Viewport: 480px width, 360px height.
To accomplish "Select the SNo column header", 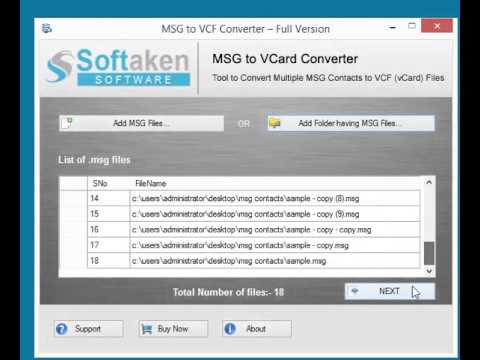I will click(108, 183).
